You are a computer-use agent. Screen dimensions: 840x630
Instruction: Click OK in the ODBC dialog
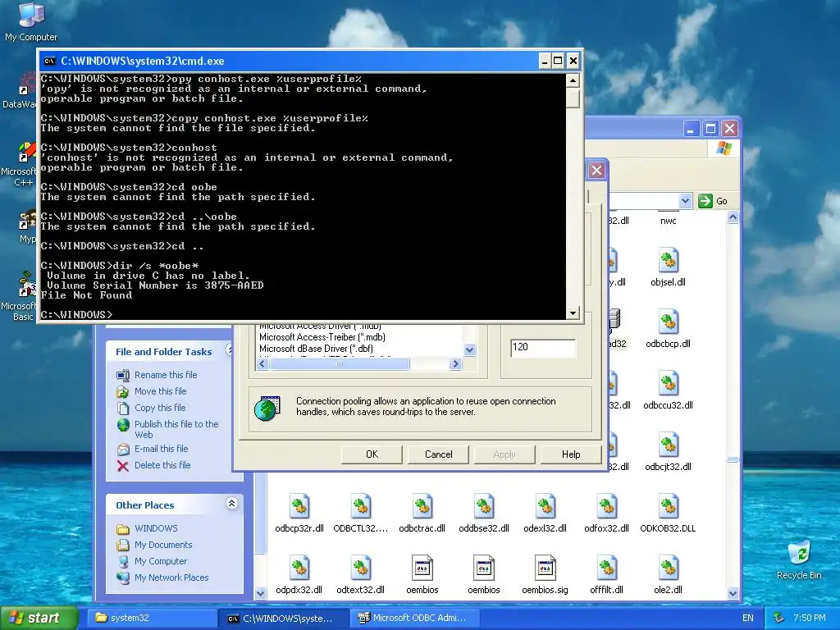[x=372, y=454]
